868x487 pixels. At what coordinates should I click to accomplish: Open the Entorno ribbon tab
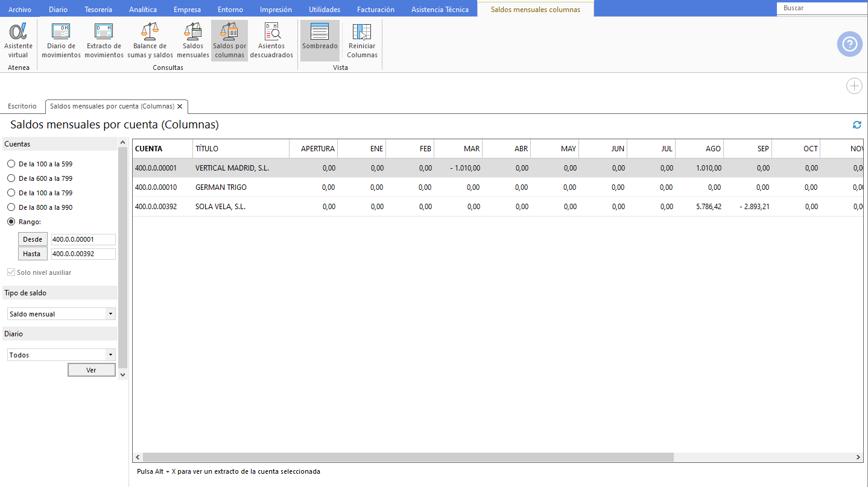(x=230, y=10)
